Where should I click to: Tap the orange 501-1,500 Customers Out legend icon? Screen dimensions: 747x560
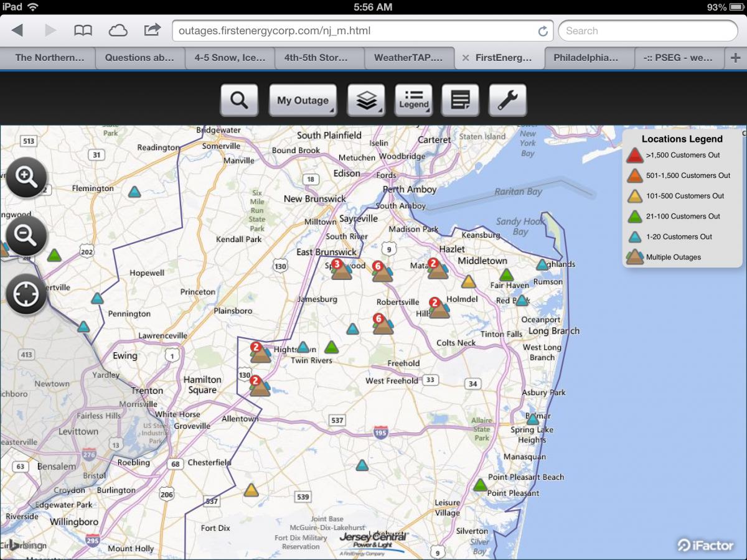pyautogui.click(x=634, y=175)
